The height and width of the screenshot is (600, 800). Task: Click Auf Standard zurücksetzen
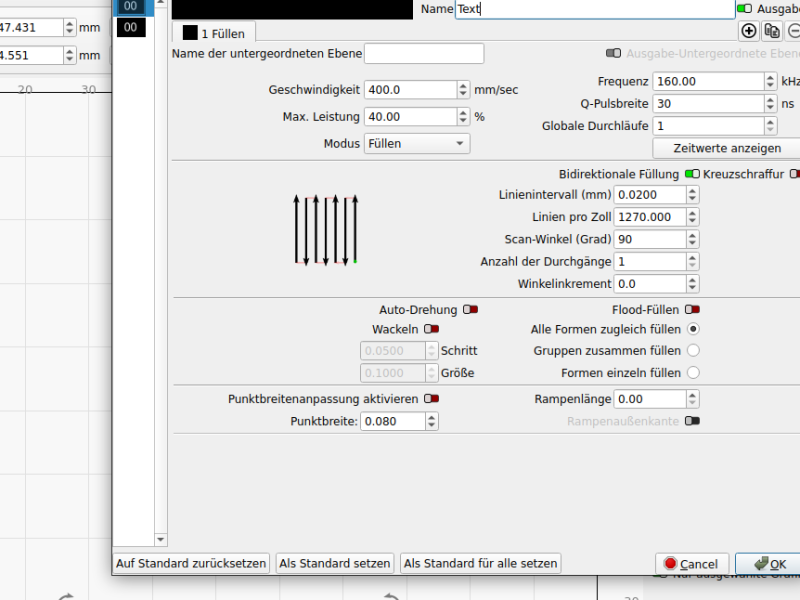191,563
